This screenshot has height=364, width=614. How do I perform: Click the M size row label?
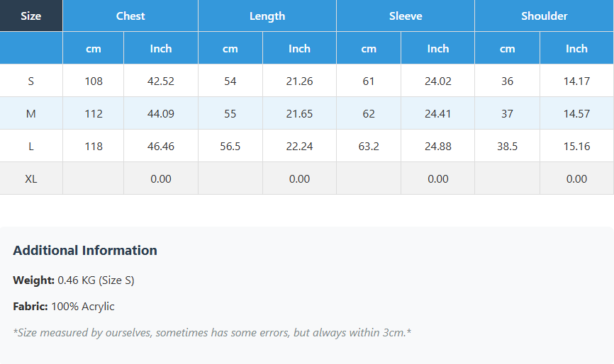coord(30,113)
